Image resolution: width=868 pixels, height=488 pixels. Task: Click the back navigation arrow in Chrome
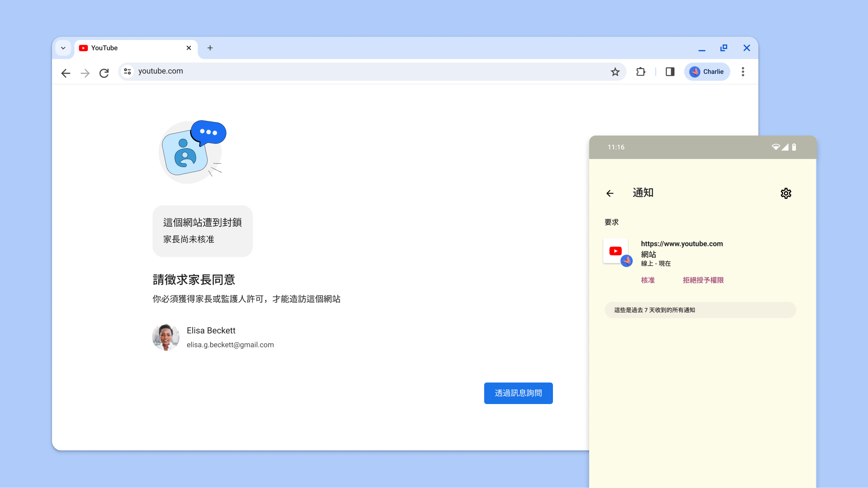coord(66,73)
